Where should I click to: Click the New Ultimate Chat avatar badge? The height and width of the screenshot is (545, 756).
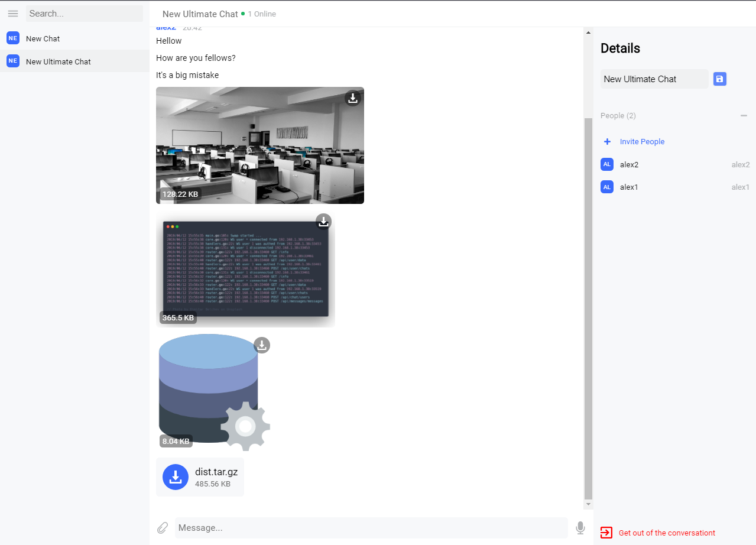[x=13, y=61]
